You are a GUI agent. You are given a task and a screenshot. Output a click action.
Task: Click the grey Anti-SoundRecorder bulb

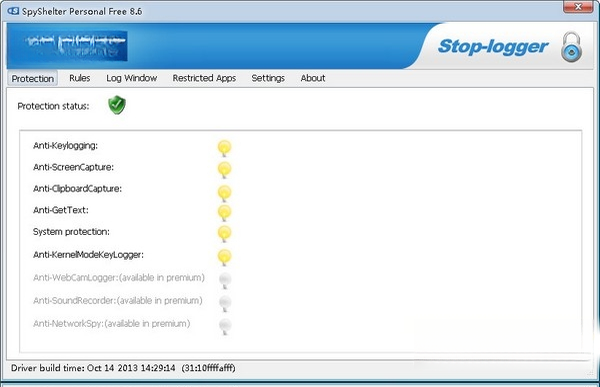225,303
